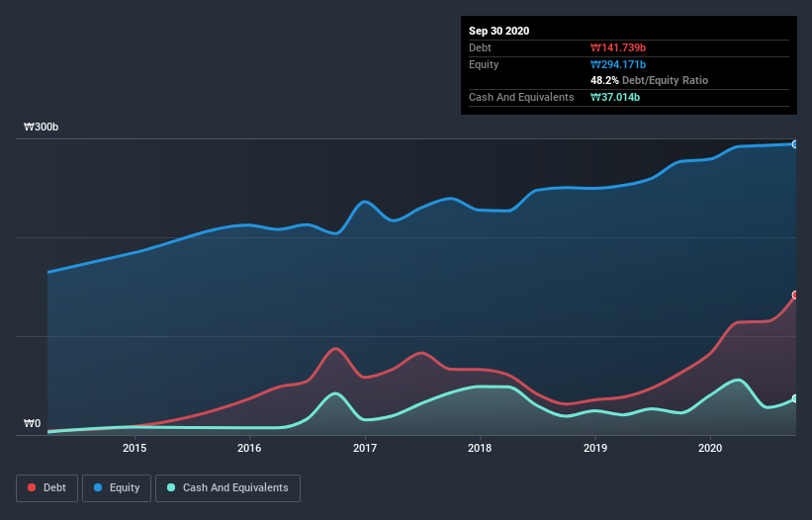This screenshot has height=520, width=812.
Task: Click the 2017 x-axis label
Action: point(365,448)
